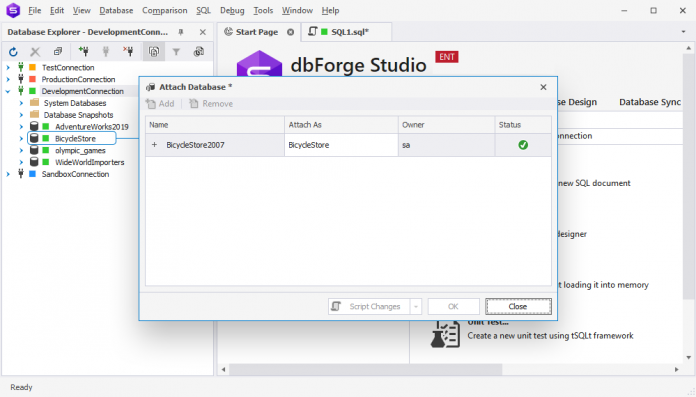
Task: Click the Add button in Attach Database dialog
Action: [x=160, y=103]
